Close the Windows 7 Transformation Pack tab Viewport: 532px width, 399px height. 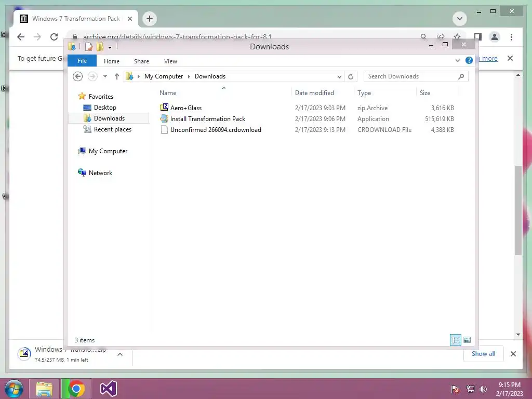pyautogui.click(x=129, y=19)
